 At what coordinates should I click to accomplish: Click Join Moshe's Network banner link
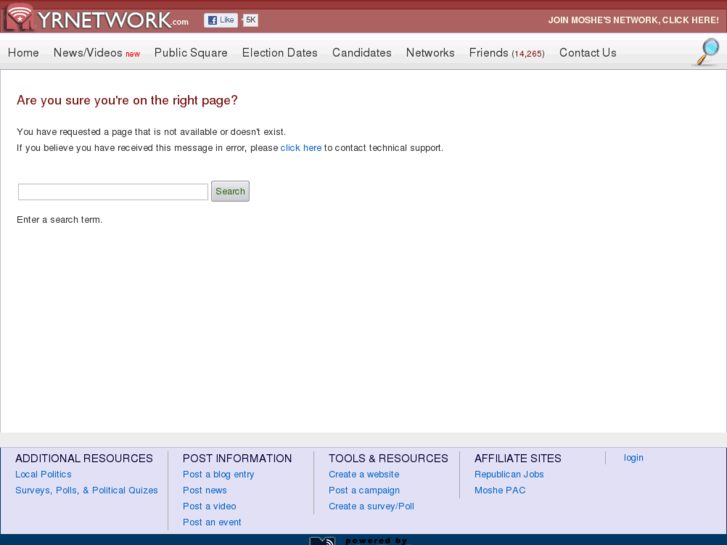pos(633,20)
